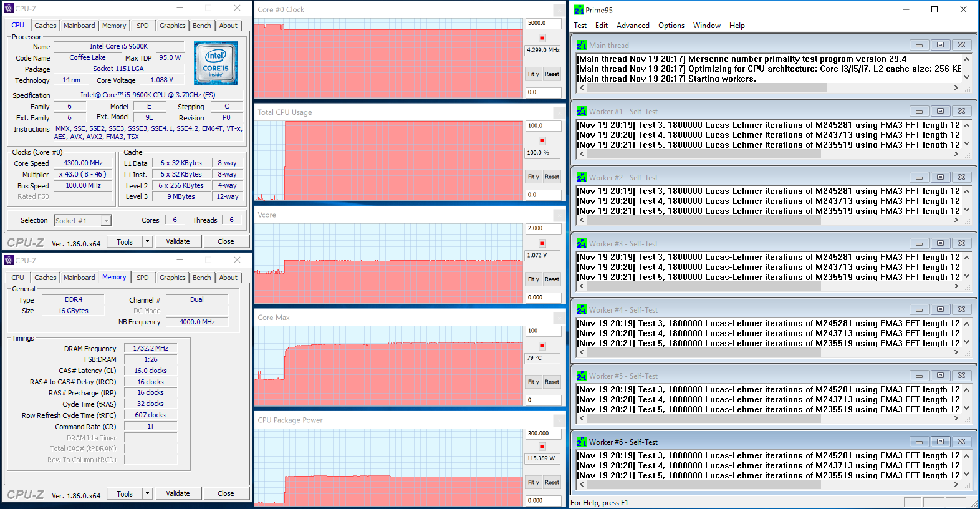Screen dimensions: 980x509
Task: Switch to SPD tab in the Memory CPU-Z window
Action: 143,278
